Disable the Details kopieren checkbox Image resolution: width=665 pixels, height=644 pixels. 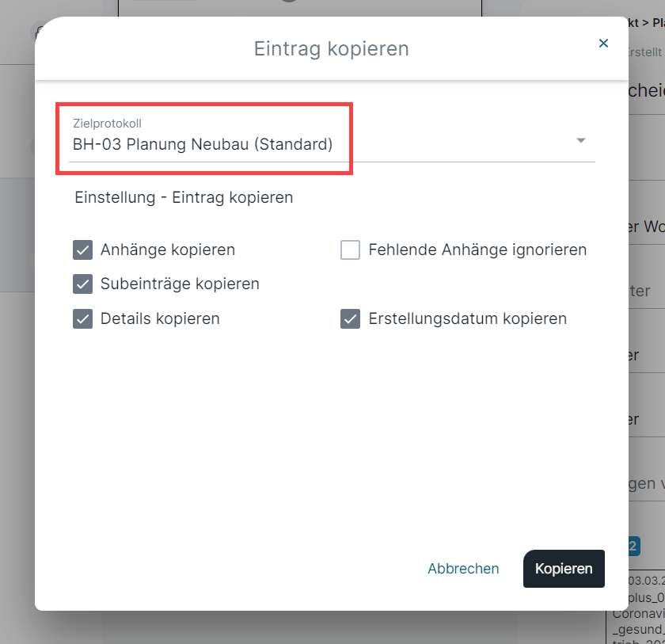click(x=82, y=318)
